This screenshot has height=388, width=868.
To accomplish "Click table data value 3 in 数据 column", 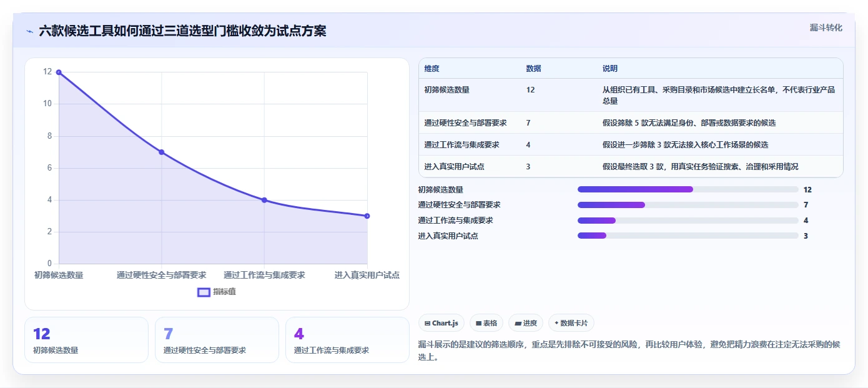I will point(528,167).
